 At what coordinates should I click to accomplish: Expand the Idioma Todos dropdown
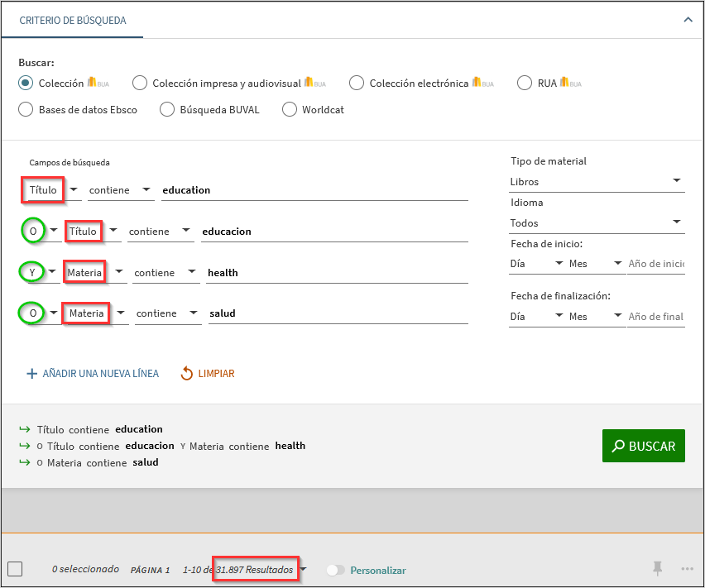[597, 222]
